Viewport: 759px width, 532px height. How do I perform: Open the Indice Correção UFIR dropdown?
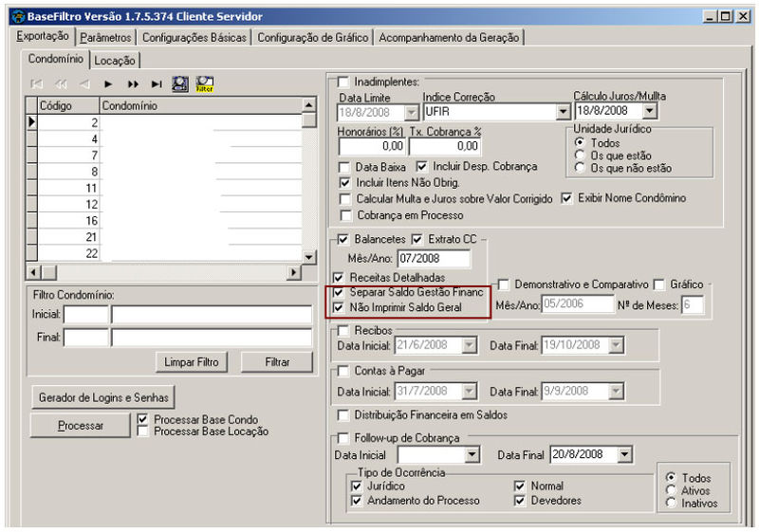(x=563, y=112)
